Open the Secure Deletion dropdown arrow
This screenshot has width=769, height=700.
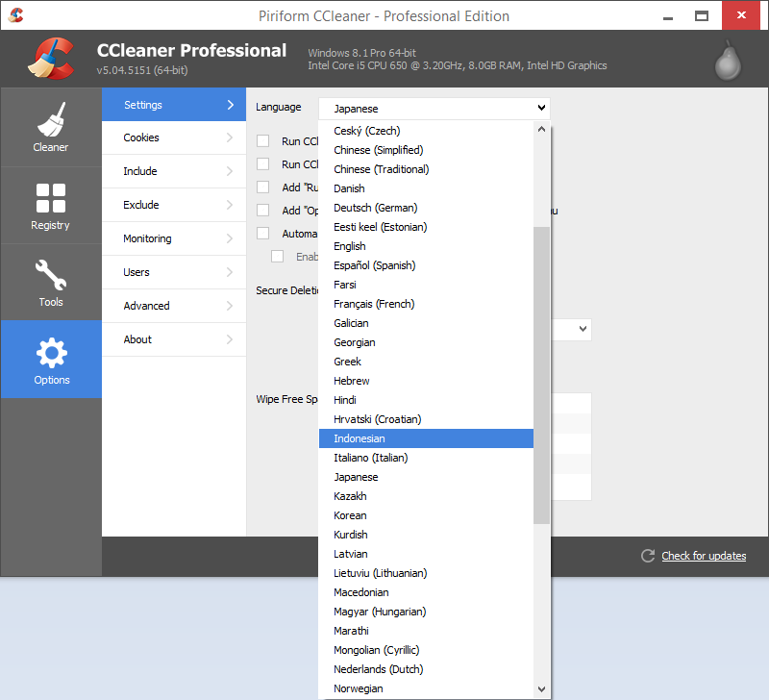pos(583,329)
